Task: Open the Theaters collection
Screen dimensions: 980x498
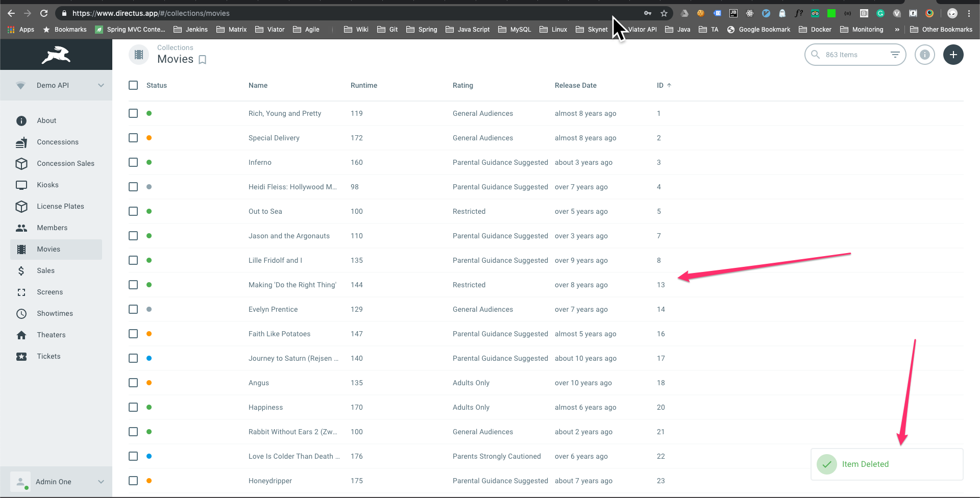Action: tap(51, 335)
